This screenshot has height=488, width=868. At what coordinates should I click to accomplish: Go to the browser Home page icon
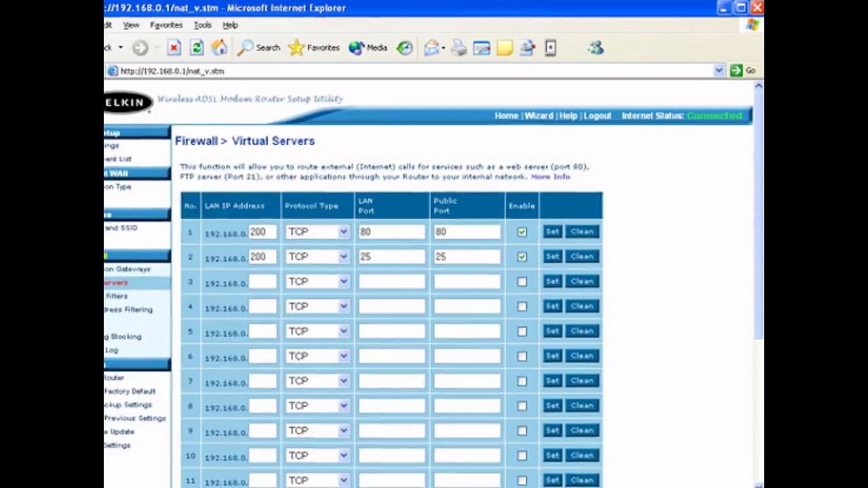[219, 47]
